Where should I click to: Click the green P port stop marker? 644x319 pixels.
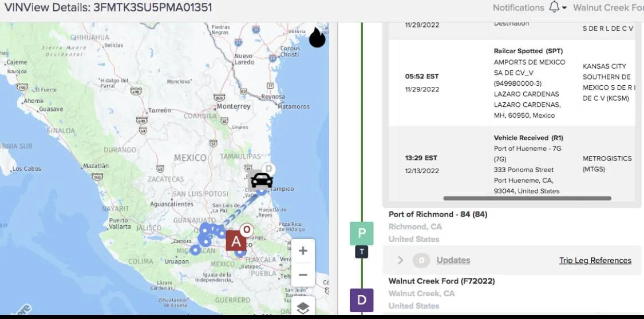(x=361, y=233)
